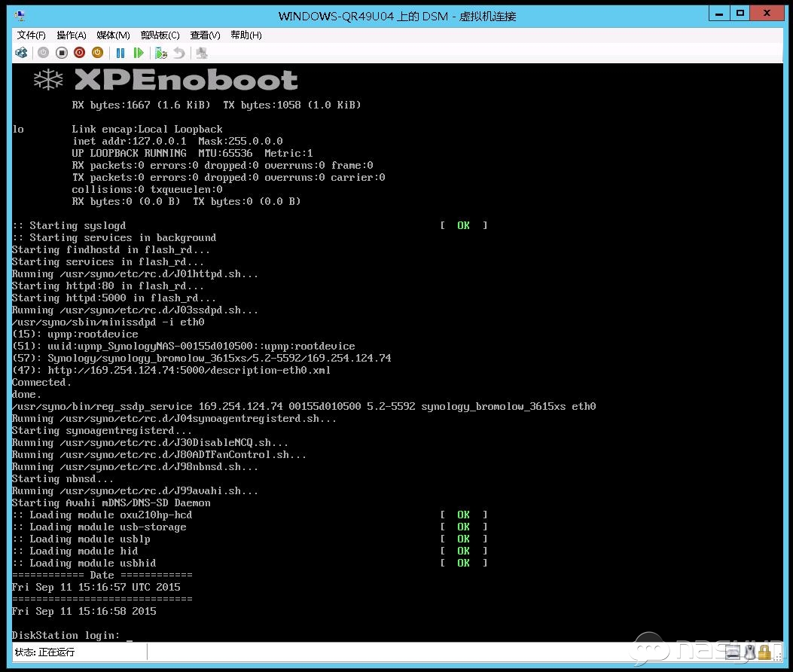Close the DSM virtual machine connection window
The height and width of the screenshot is (672, 793).
[x=767, y=14]
